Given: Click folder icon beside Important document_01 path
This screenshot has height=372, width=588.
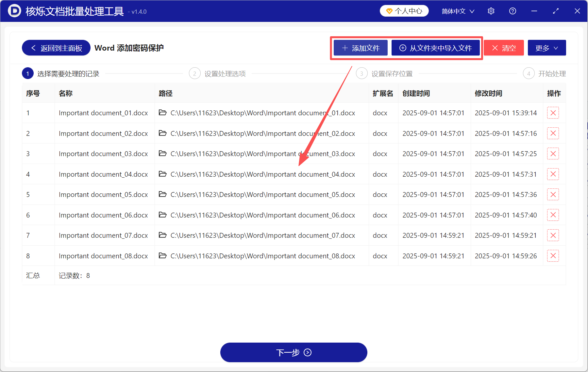Looking at the screenshot, I should click(163, 113).
